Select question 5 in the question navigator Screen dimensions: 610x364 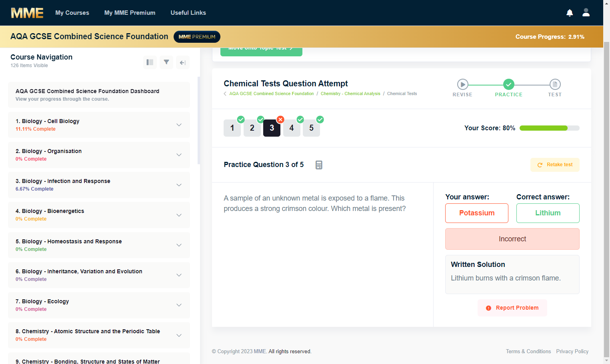coord(311,128)
